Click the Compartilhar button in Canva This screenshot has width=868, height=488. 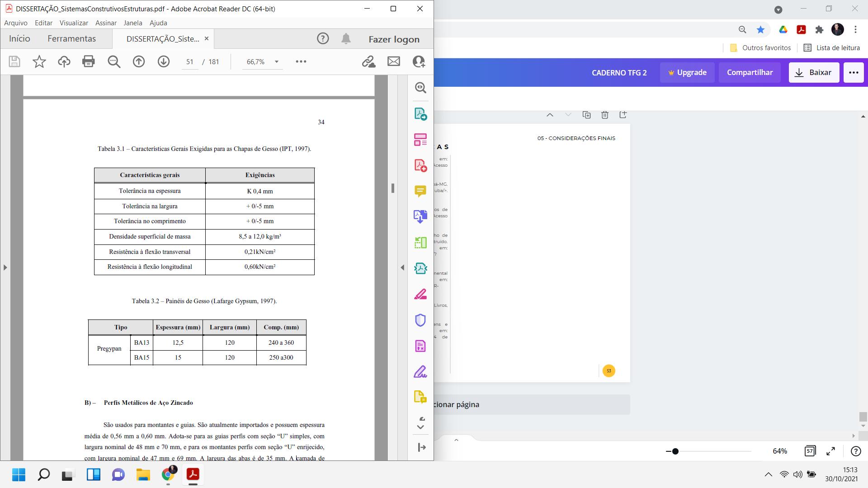[x=750, y=72]
